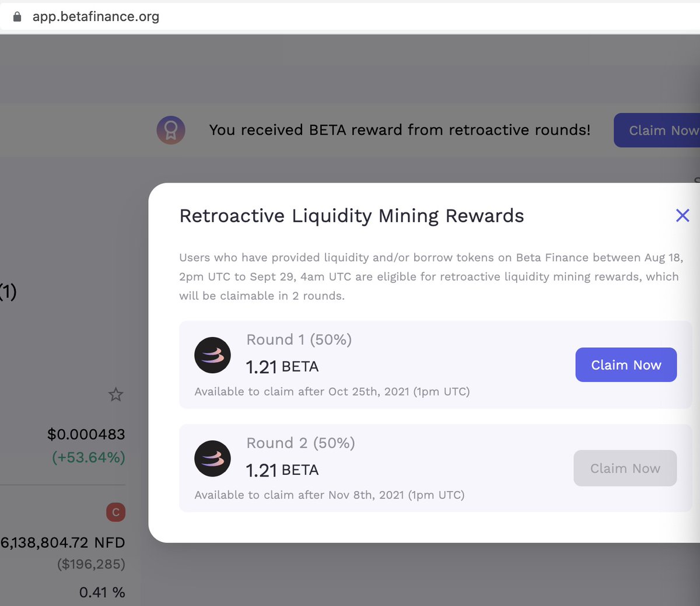Click the medal icon left of the reward message

(170, 130)
